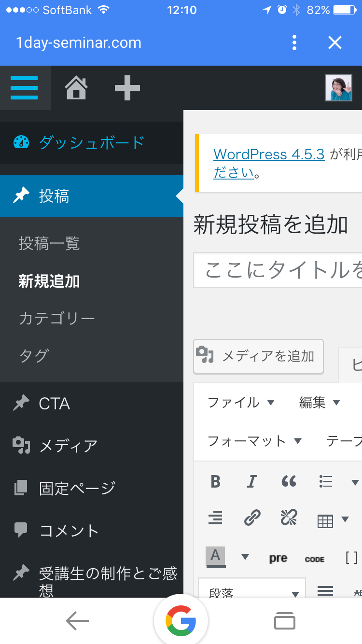Toggle Italic formatting
The image size is (362, 644).
tap(252, 481)
